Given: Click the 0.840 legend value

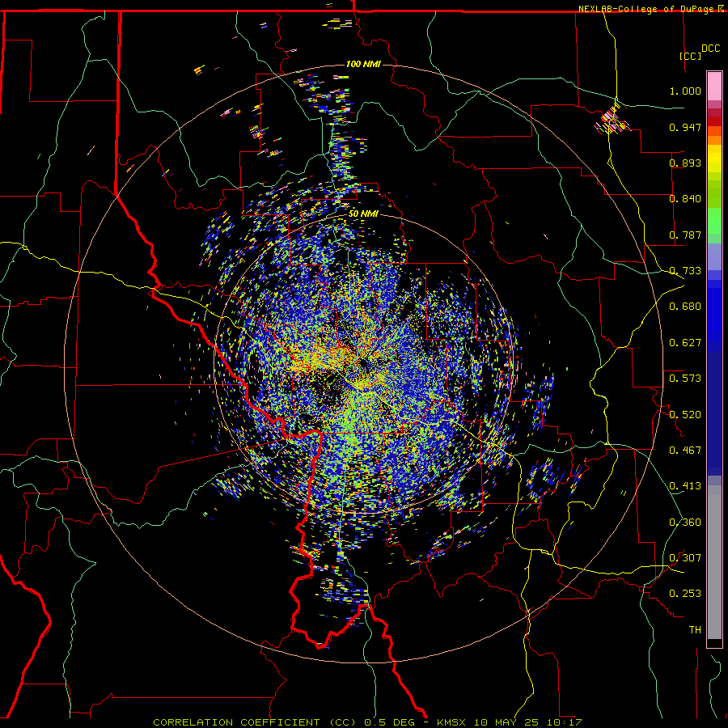Looking at the screenshot, I should tap(685, 199).
